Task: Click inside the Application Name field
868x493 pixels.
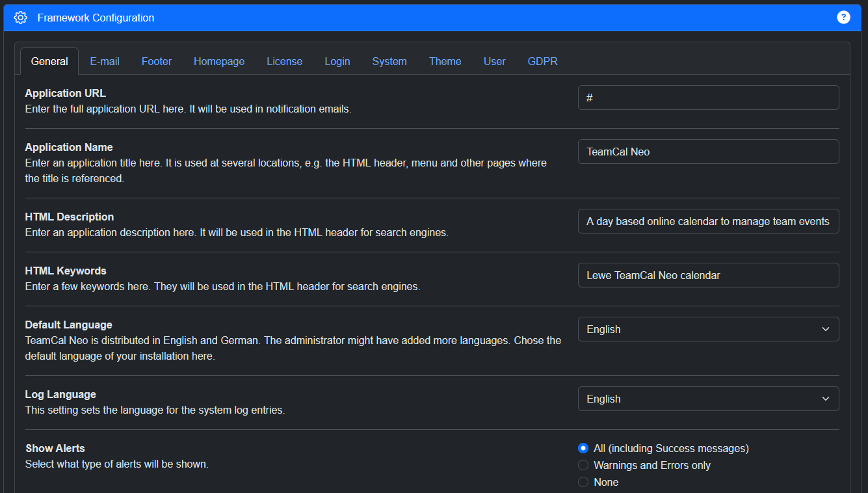Action: (708, 151)
